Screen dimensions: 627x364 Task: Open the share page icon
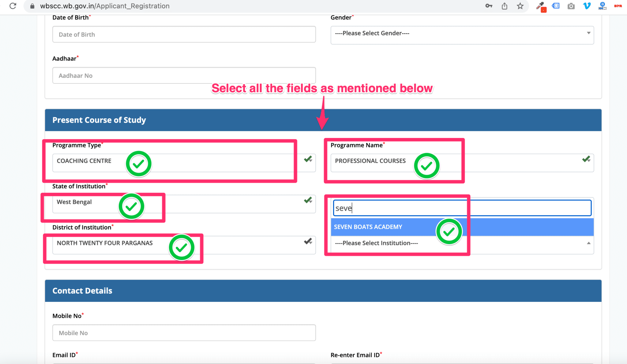[505, 6]
